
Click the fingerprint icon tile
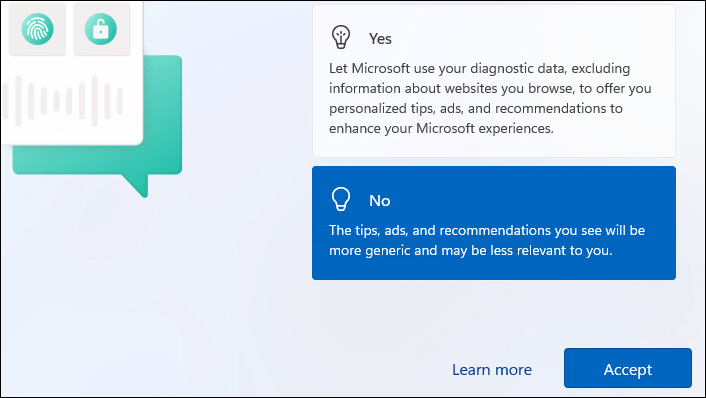(37, 29)
